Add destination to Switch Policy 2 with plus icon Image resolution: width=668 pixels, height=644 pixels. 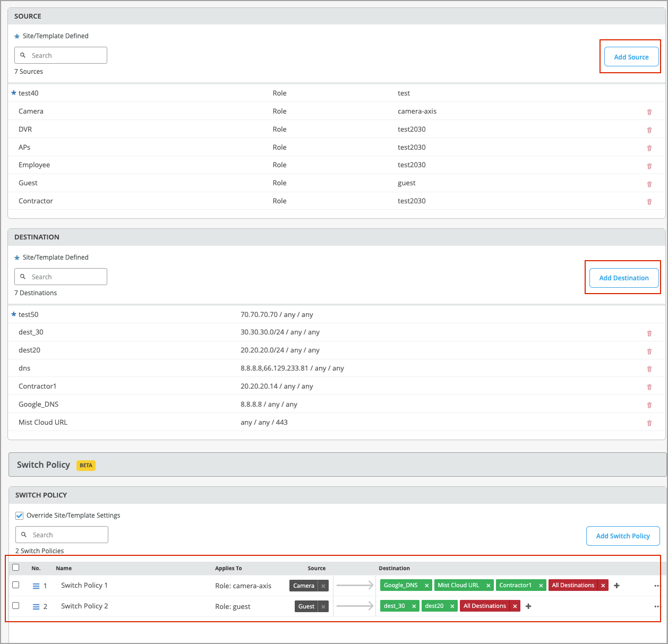(528, 606)
